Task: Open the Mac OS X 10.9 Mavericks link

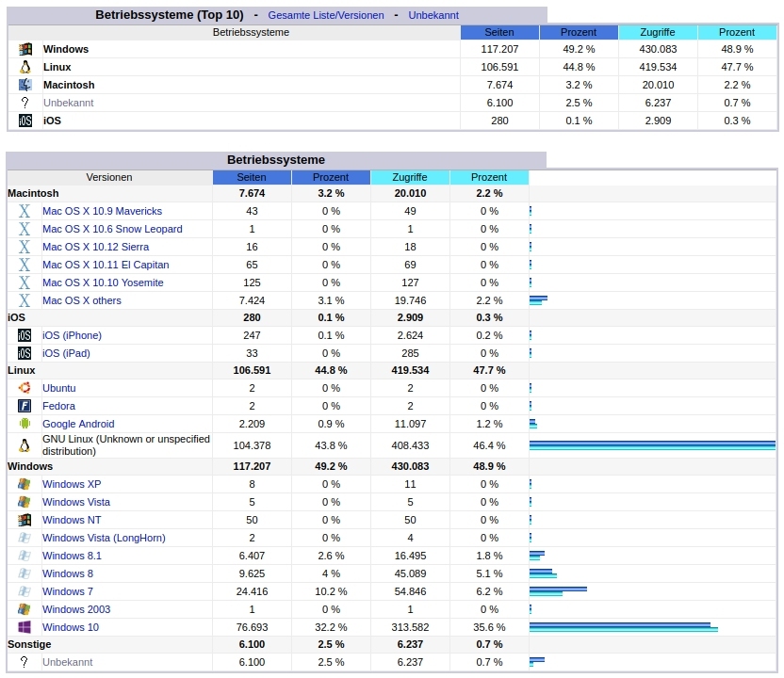Action: pyautogui.click(x=102, y=211)
